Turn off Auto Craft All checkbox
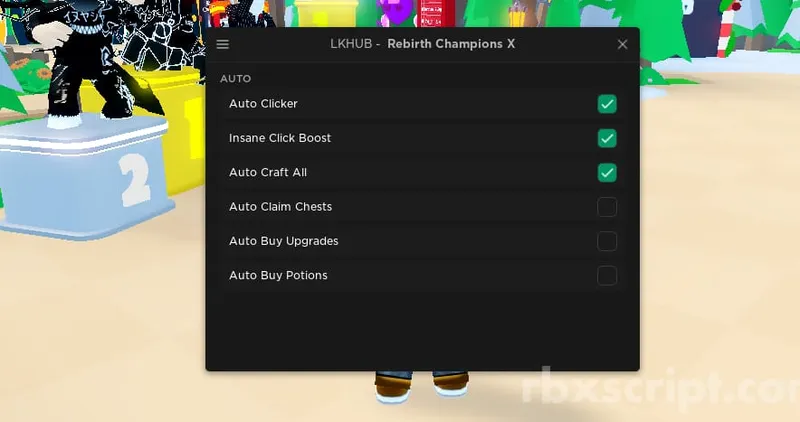This screenshot has height=422, width=800. (x=607, y=172)
